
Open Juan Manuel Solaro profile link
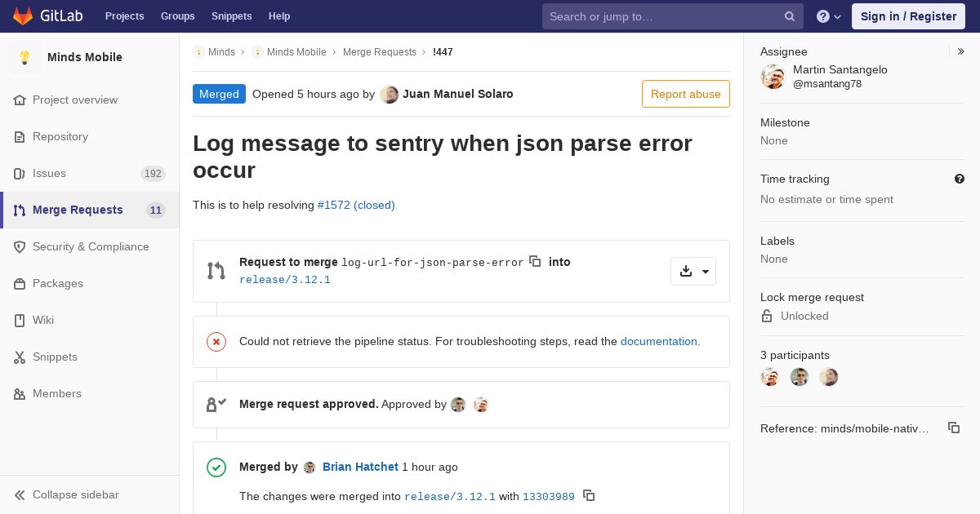pos(458,94)
